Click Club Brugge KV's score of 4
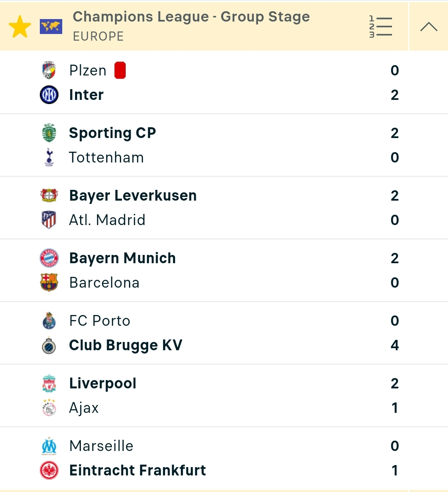The height and width of the screenshot is (492, 448). pos(394,345)
